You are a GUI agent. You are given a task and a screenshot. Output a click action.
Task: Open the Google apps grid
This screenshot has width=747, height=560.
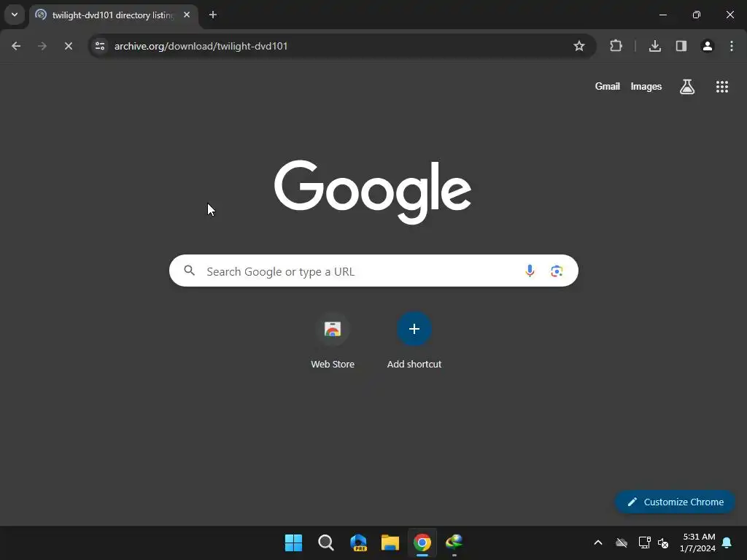click(722, 87)
